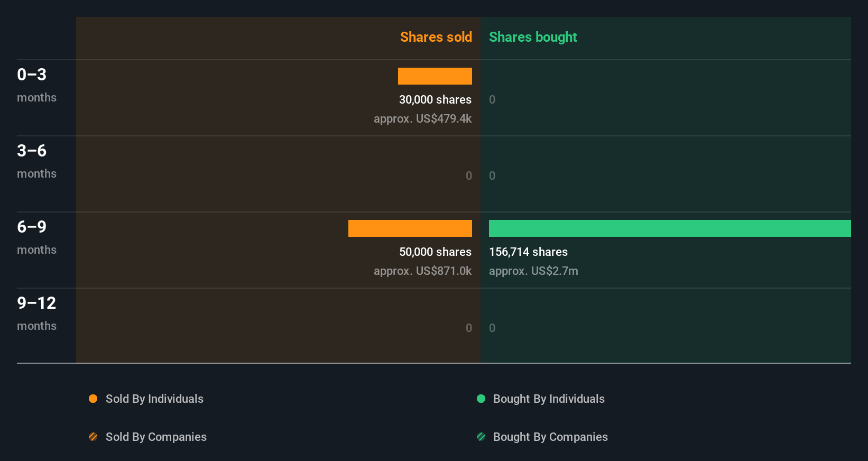
Task: Click the striped Sold By Companies legend icon
Action: tap(93, 437)
